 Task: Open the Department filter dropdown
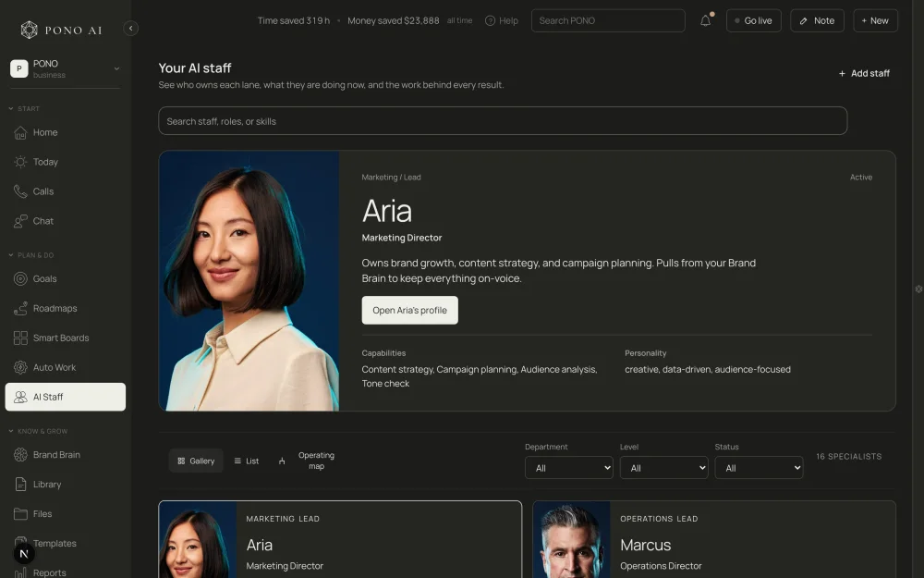tap(568, 468)
